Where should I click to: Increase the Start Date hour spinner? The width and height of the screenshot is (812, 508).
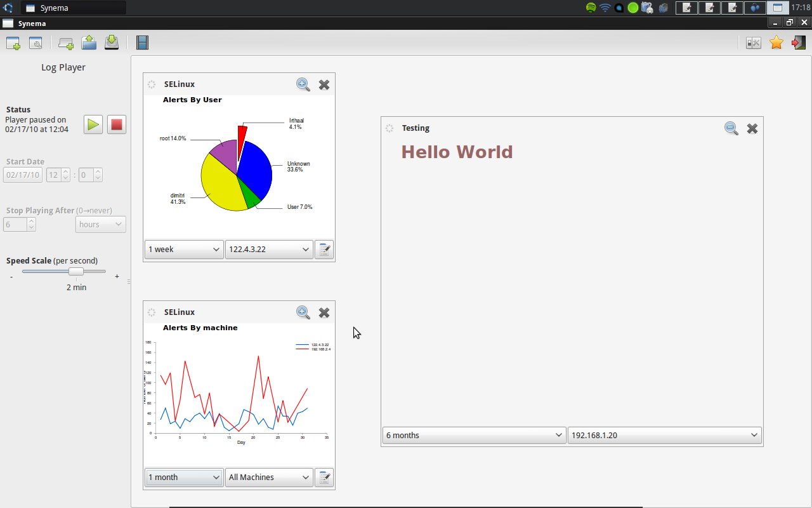click(x=66, y=171)
